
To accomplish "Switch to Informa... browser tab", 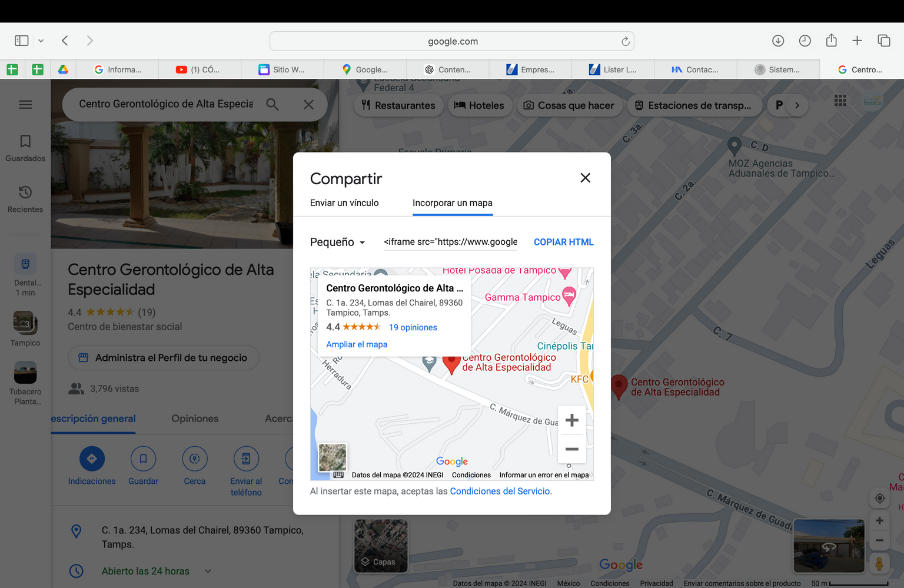I will [x=118, y=69].
